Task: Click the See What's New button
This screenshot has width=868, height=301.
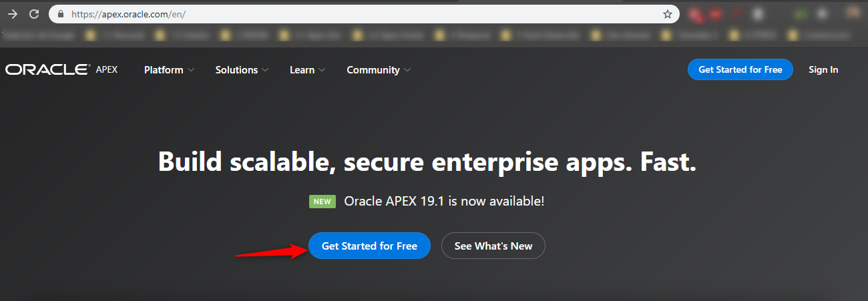Action: 493,246
